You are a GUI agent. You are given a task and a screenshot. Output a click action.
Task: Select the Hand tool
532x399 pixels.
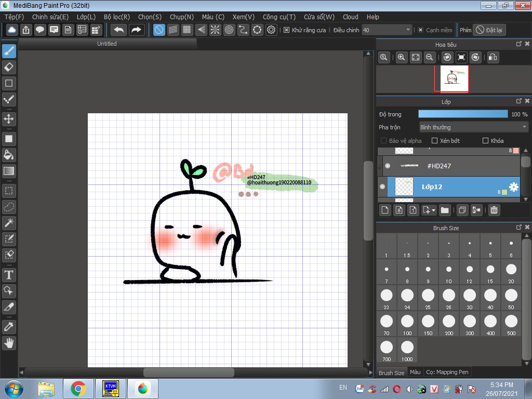pyautogui.click(x=9, y=343)
